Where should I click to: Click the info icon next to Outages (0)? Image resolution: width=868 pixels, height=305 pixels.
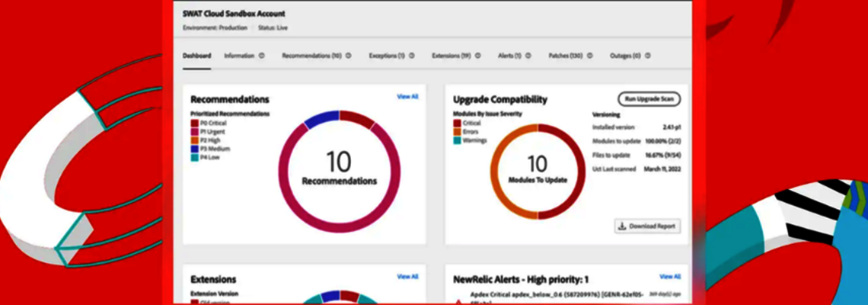coord(647,56)
